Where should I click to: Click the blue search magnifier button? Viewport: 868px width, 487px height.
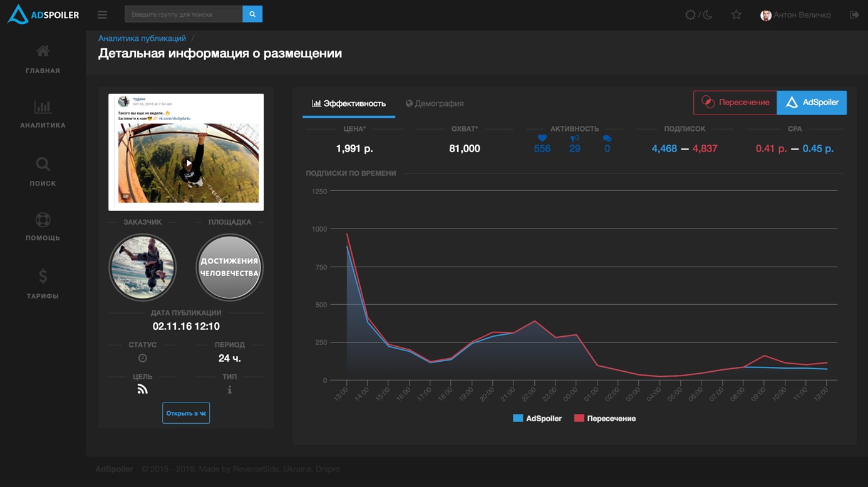(252, 14)
